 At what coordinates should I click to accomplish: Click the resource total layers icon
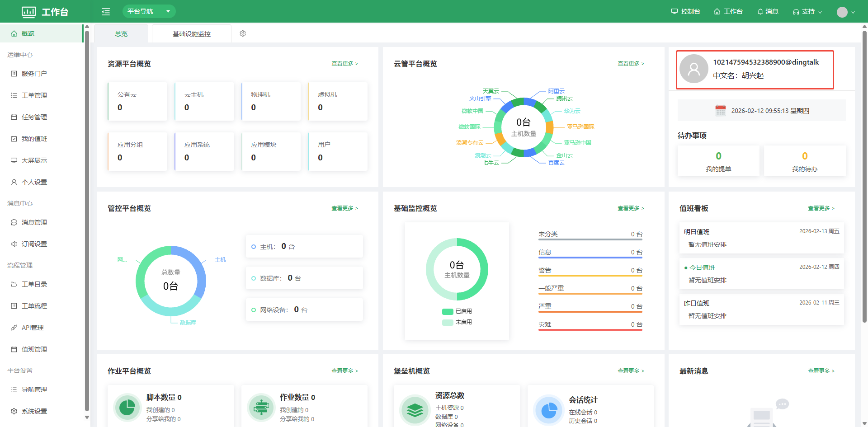(x=415, y=410)
